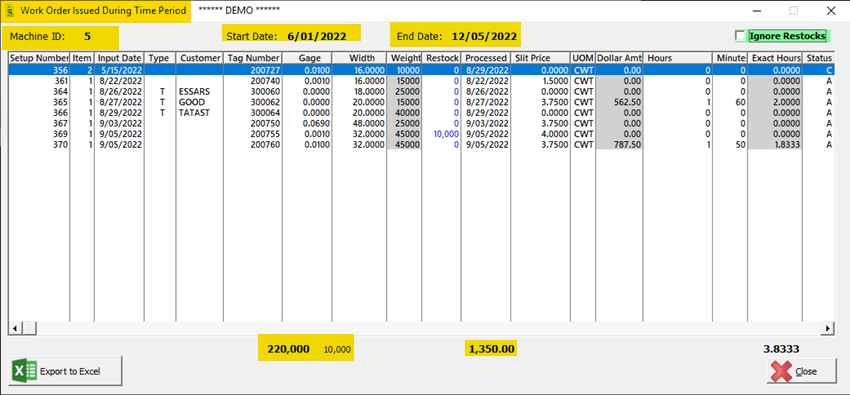Export the grid to Excel
Viewport: 850px width, 395px height.
coord(66,371)
